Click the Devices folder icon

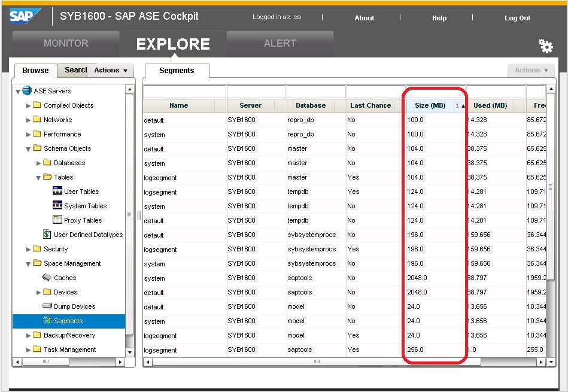(47, 291)
